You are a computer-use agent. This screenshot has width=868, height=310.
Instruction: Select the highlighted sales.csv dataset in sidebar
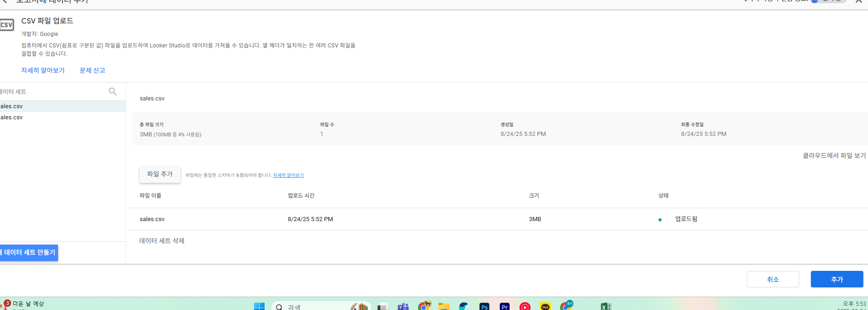coord(63,106)
